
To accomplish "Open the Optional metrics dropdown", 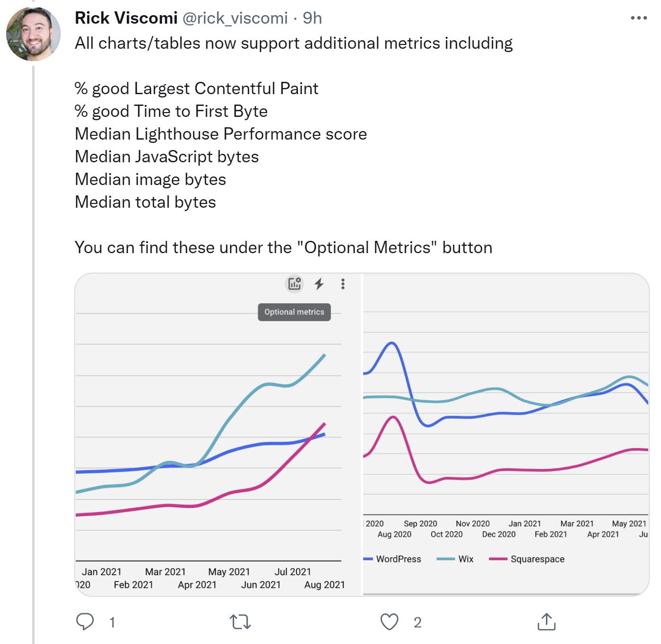I will tap(294, 312).
